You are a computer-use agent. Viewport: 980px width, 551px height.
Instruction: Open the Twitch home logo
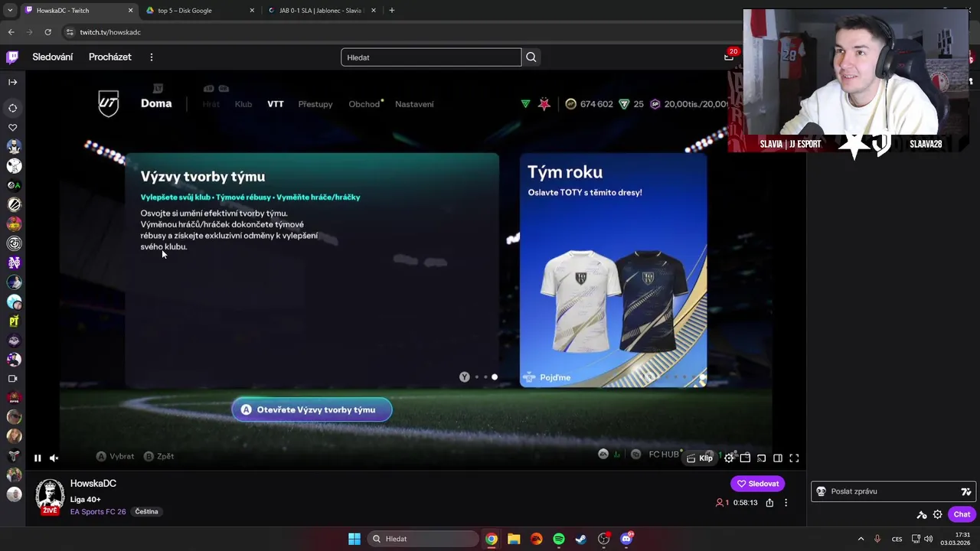[12, 57]
